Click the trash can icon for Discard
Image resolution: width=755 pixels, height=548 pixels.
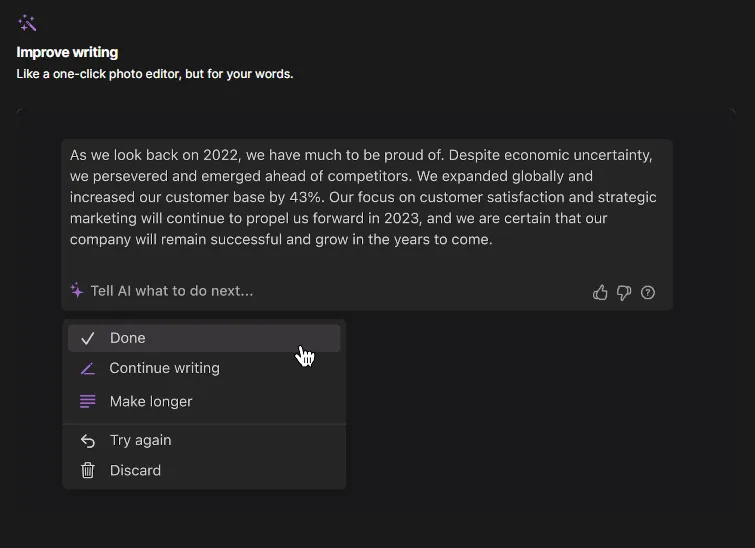tap(88, 470)
